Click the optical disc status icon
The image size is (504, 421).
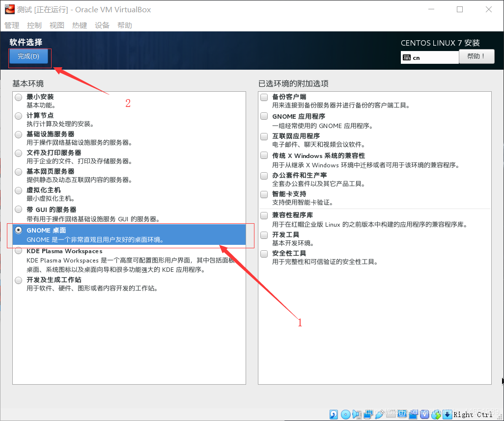(345, 415)
